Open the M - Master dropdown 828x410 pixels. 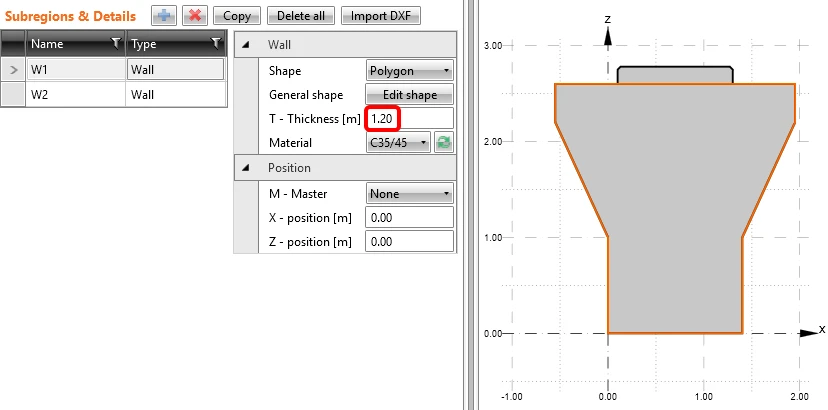(409, 194)
